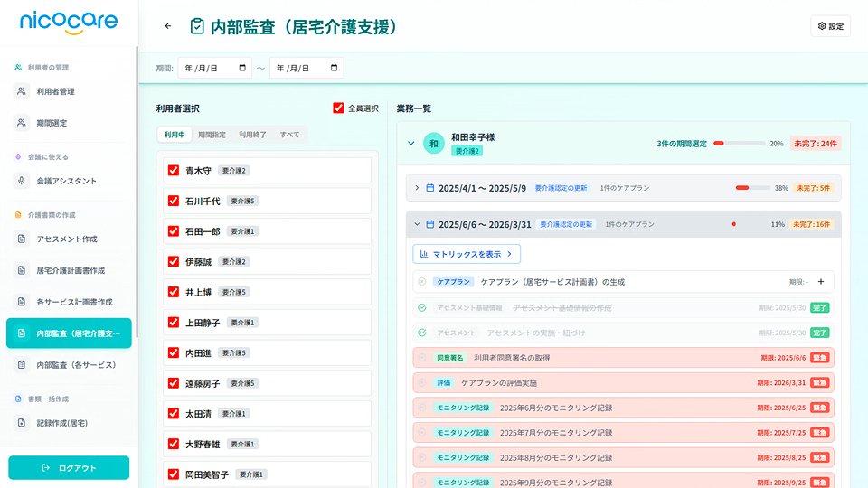Click chart icon in マトリックスを表示
Image resolution: width=868 pixels, height=488 pixels.
(424, 254)
